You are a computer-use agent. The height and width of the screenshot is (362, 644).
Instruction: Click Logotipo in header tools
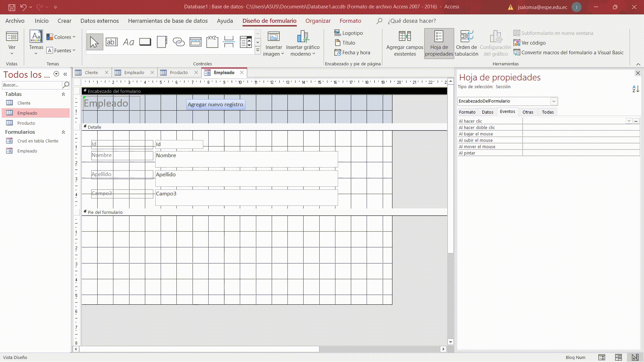(x=349, y=33)
